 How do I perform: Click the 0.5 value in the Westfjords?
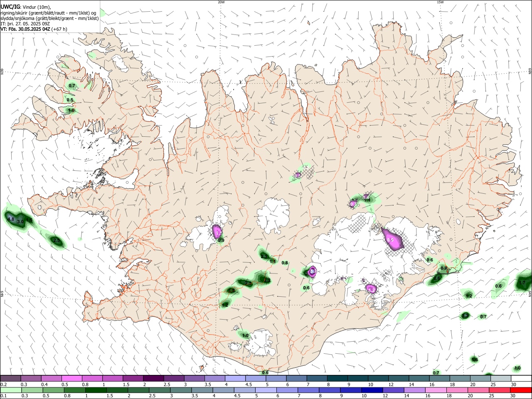(70, 100)
